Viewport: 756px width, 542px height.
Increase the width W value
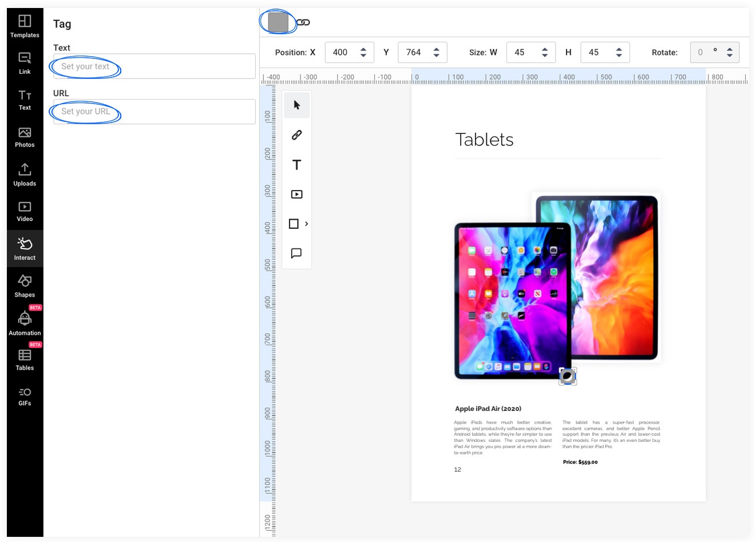point(545,49)
